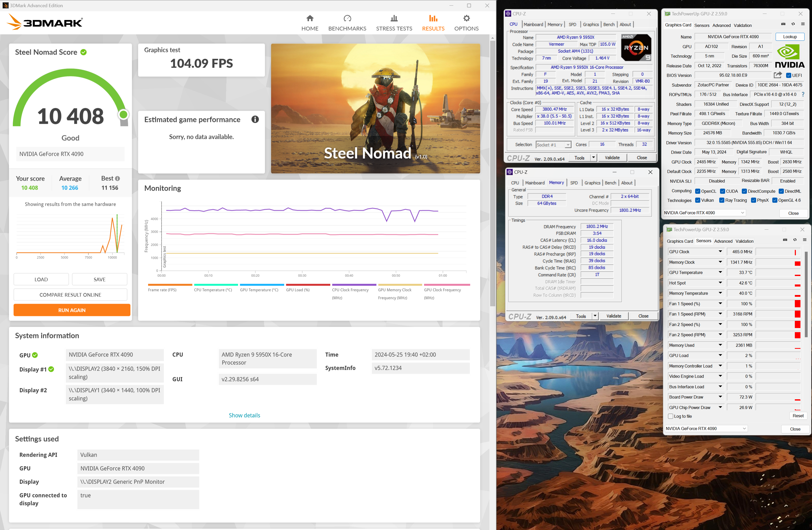This screenshot has height=530, width=812.
Task: Click the info icon beside Estimated game performance
Action: coord(255,119)
